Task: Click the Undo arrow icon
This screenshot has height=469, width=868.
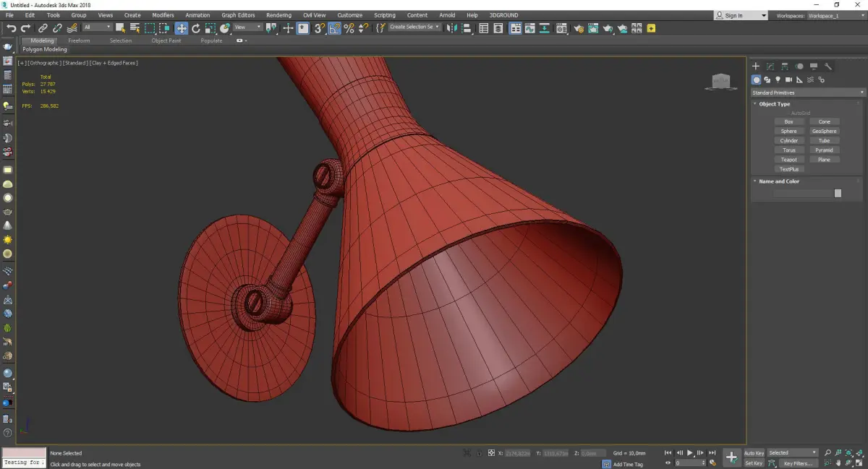Action: (12, 28)
